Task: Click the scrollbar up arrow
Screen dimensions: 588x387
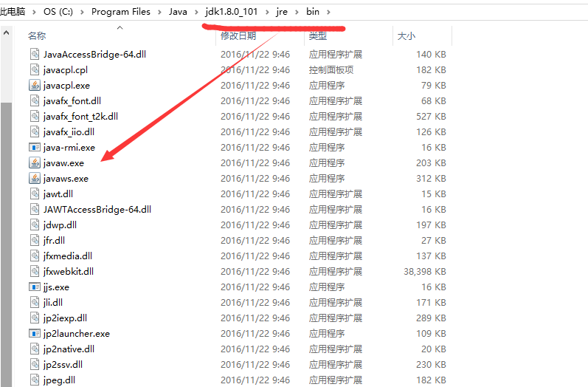Action: (x=6, y=33)
